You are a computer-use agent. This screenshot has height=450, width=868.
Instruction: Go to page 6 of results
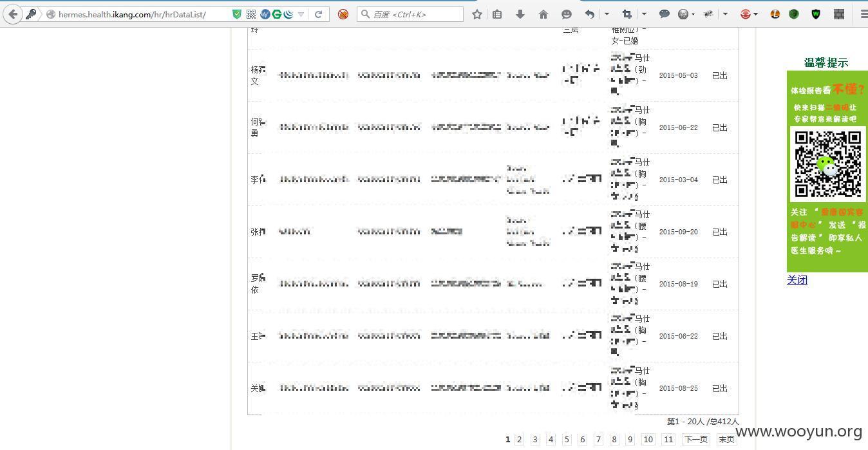582,439
